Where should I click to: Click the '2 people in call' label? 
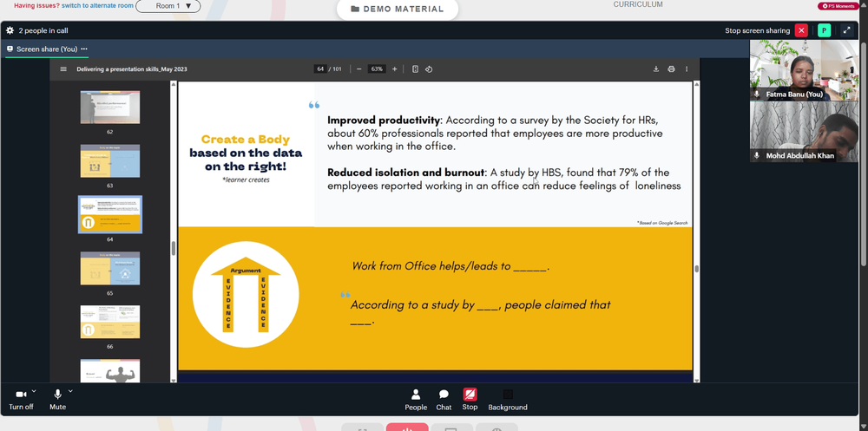tap(43, 31)
